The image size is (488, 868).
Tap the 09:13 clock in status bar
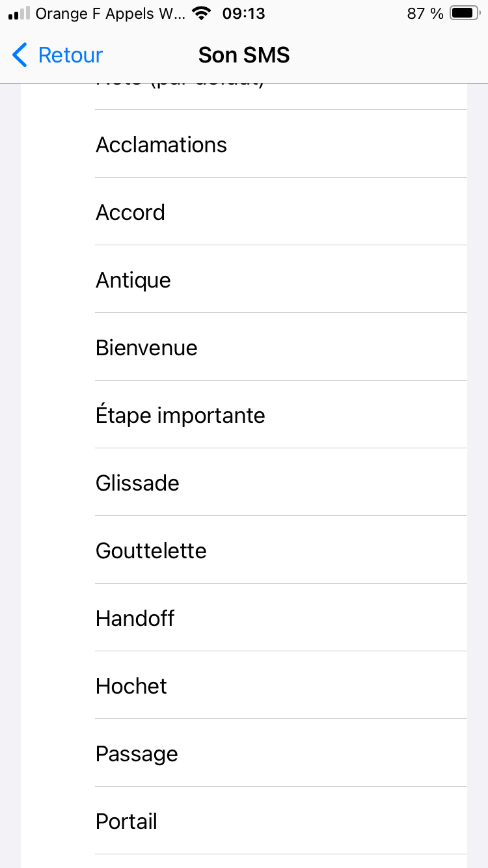[x=244, y=14]
